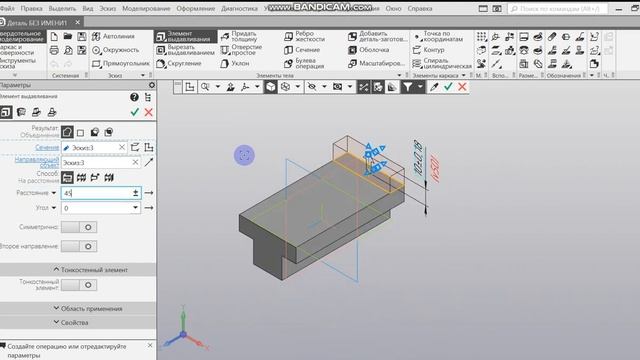Click Ребро жесткости rib command
This screenshot has height=360, width=640.
[304, 36]
